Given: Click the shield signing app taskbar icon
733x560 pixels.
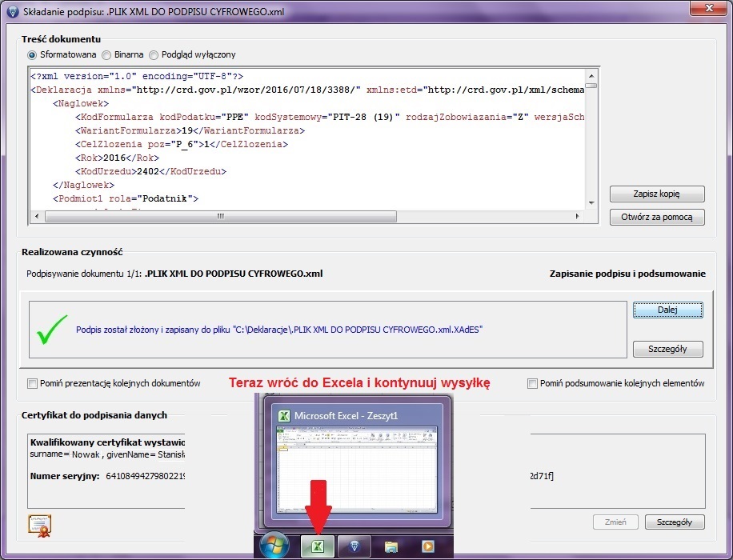Looking at the screenshot, I should pyautogui.click(x=354, y=546).
